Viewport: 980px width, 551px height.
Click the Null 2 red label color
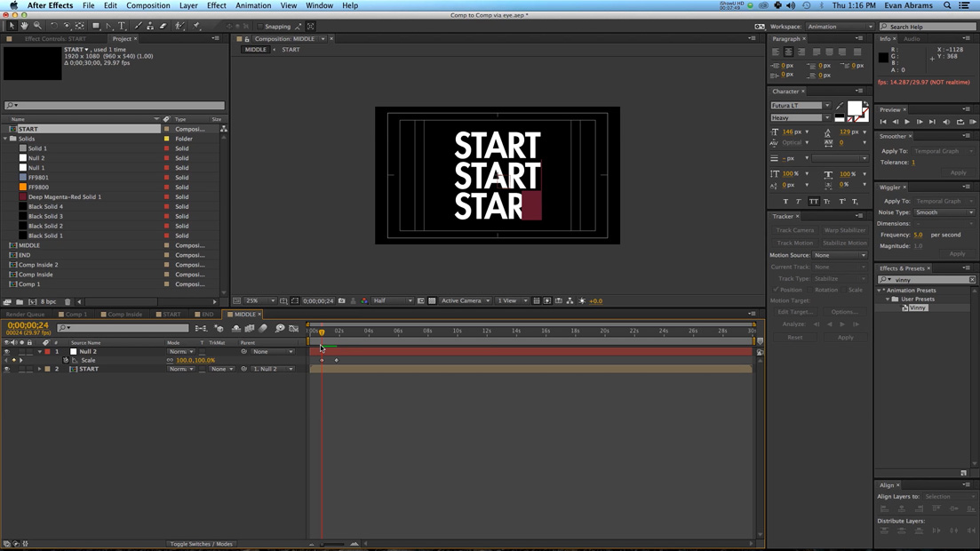pyautogui.click(x=47, y=352)
